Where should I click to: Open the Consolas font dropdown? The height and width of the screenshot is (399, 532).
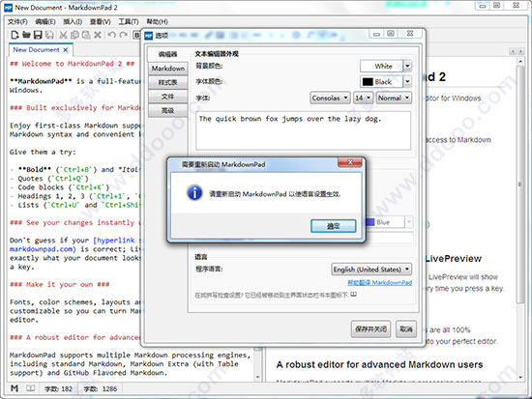click(330, 98)
